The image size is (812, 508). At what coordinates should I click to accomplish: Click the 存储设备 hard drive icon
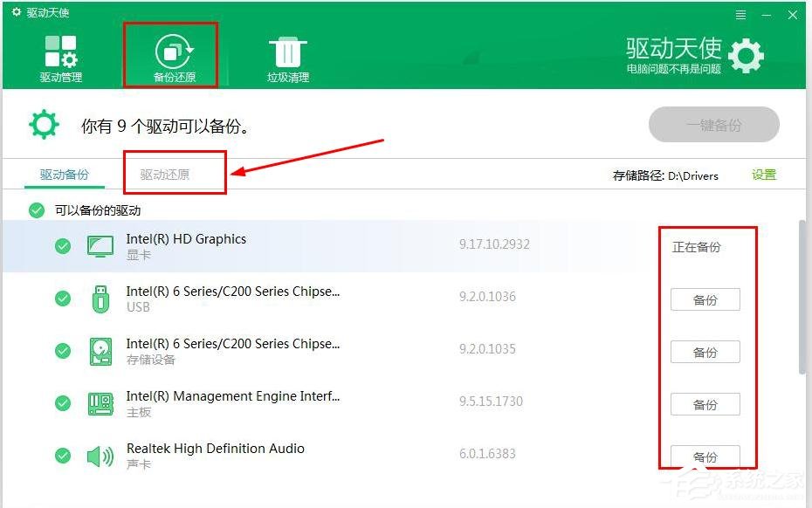(x=100, y=351)
